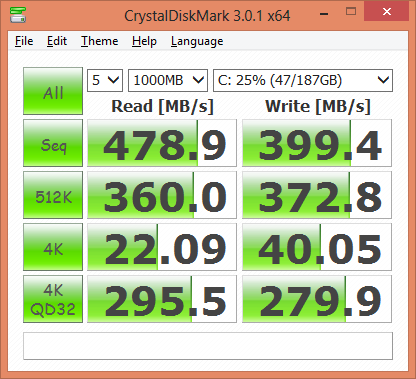
Task: Select the 4K QD32 read result 295.5
Action: click(x=162, y=299)
